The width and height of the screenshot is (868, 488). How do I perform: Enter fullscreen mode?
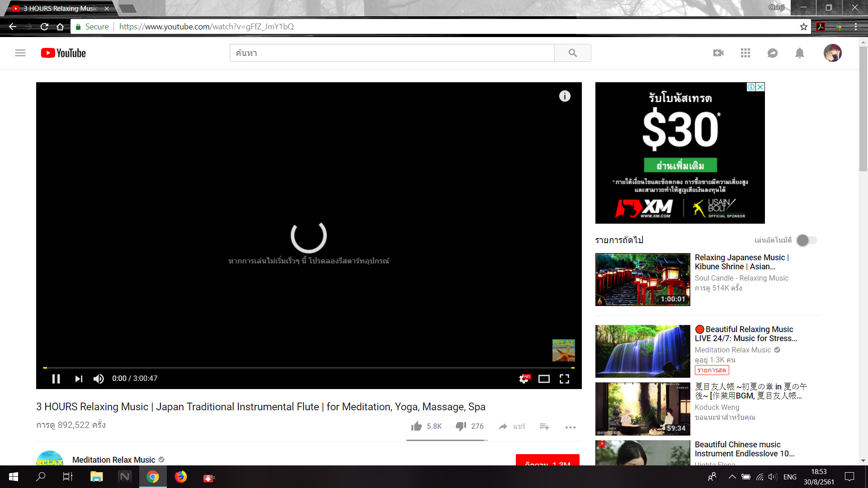pos(564,379)
